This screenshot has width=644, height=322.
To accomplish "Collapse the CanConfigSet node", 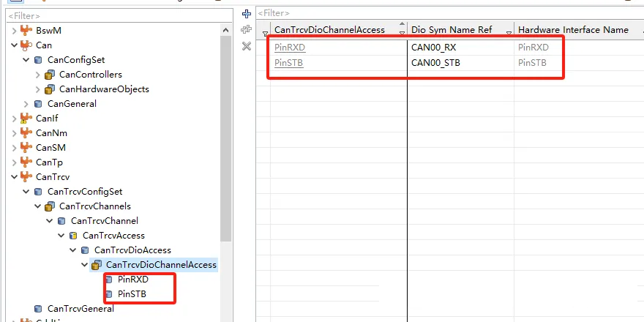I will 26,60.
